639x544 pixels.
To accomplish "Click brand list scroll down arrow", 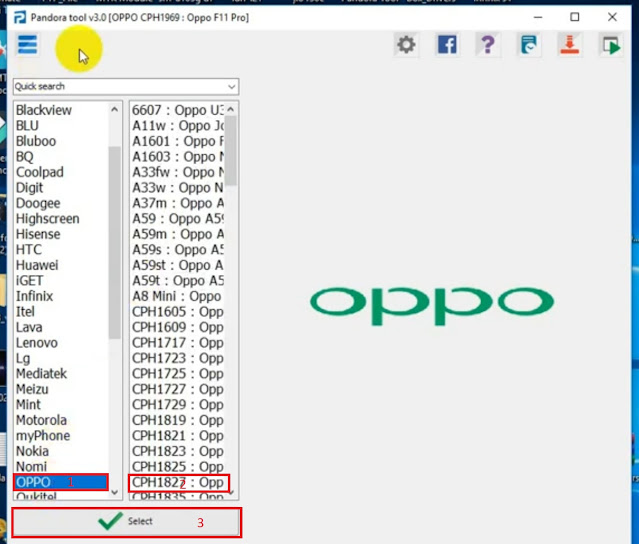I will (115, 492).
